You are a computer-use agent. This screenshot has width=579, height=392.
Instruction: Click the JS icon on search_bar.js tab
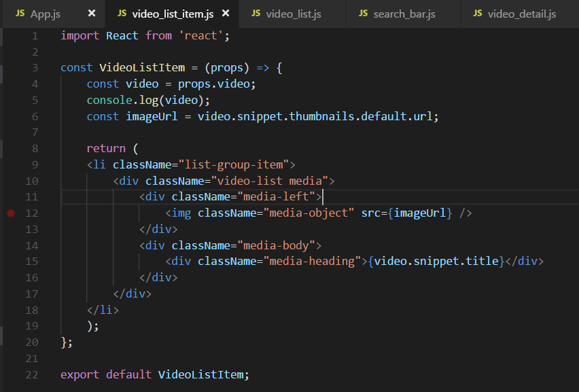pyautogui.click(x=364, y=14)
